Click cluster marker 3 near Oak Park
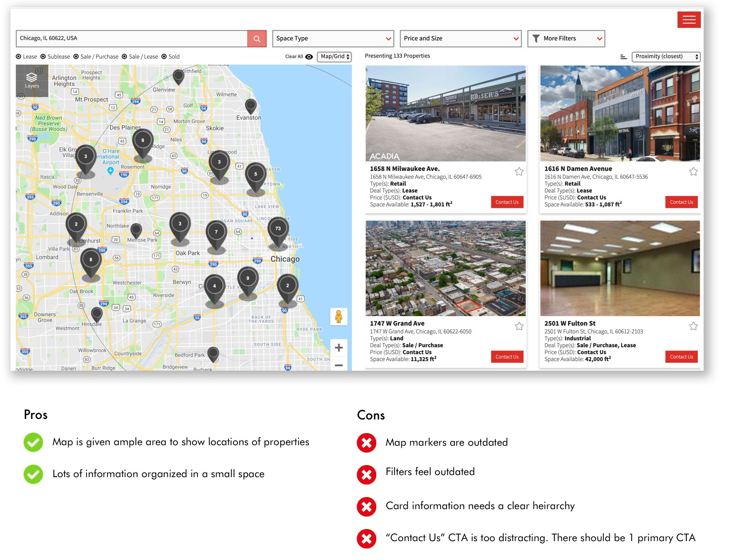This screenshot has height=560, width=733. pyautogui.click(x=180, y=227)
